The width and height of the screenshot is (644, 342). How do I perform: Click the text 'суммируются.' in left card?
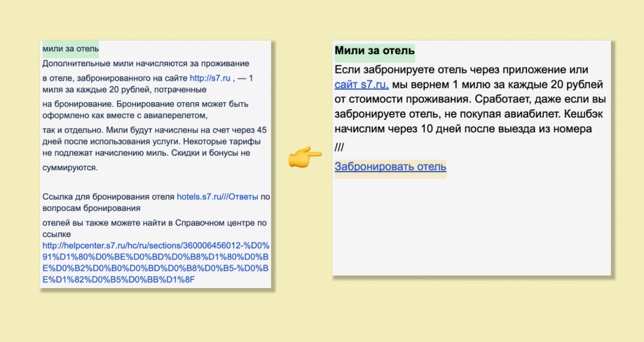pyautogui.click(x=70, y=167)
